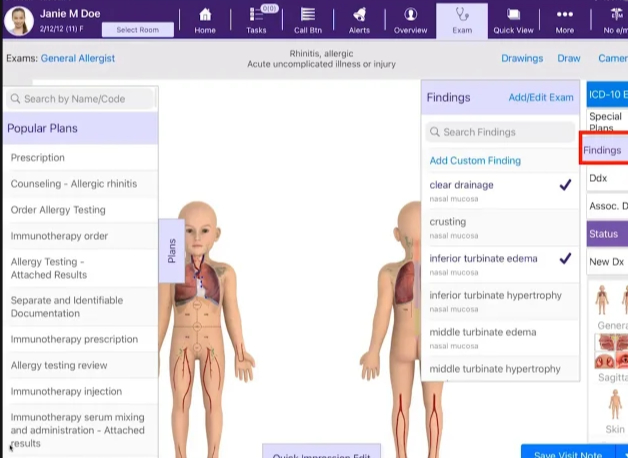Viewport: 628px width, 458px height.
Task: Open the General Allergist exam selector
Action: 78,58
